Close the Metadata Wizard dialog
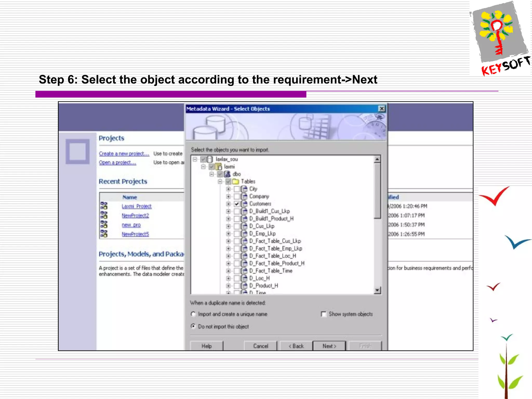The width and height of the screenshot is (532, 399). coord(382,109)
